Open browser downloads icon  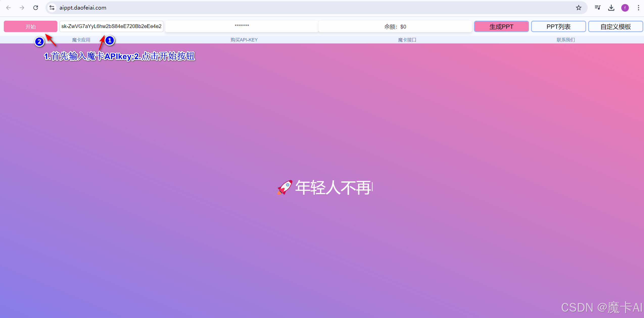[611, 8]
